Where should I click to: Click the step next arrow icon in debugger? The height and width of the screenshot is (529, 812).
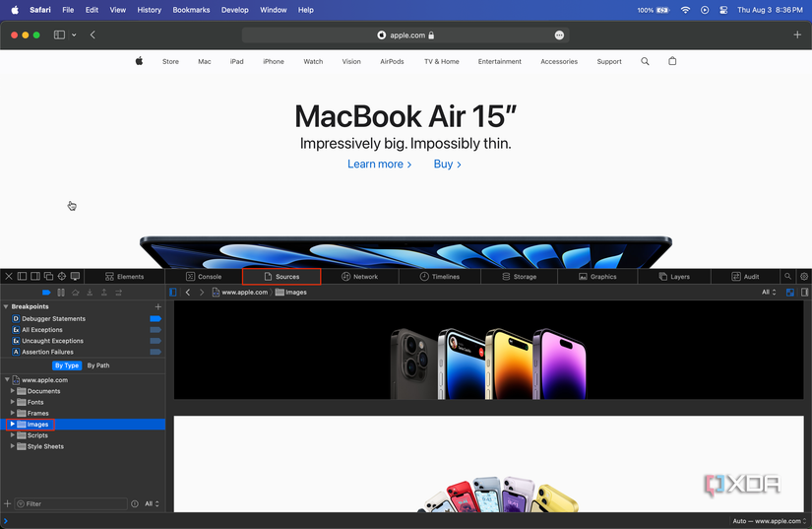[x=118, y=293]
